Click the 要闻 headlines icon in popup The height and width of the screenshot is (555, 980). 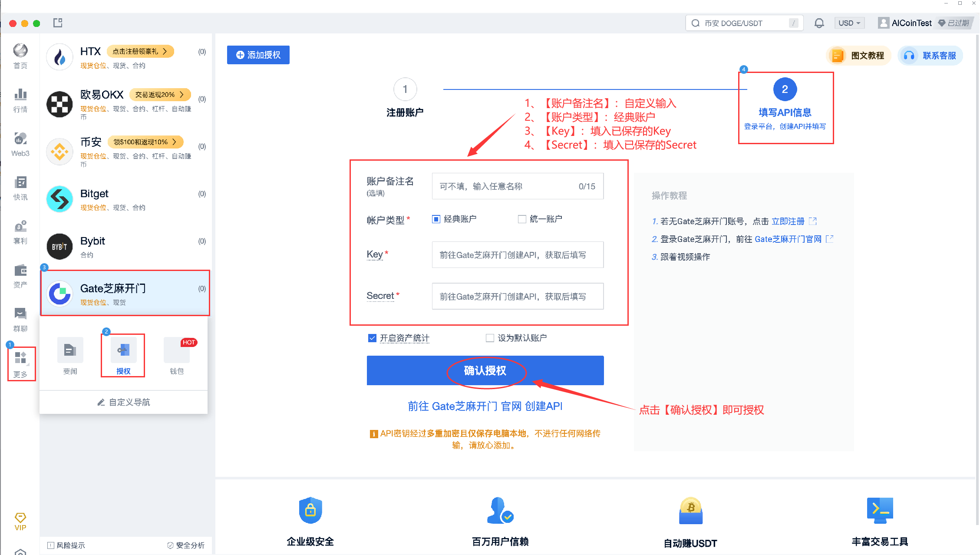pos(70,350)
